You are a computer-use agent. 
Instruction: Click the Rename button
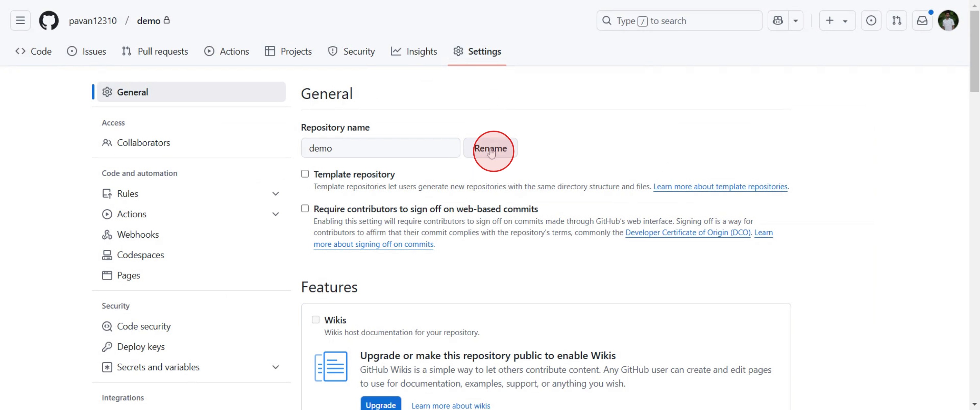tap(490, 148)
